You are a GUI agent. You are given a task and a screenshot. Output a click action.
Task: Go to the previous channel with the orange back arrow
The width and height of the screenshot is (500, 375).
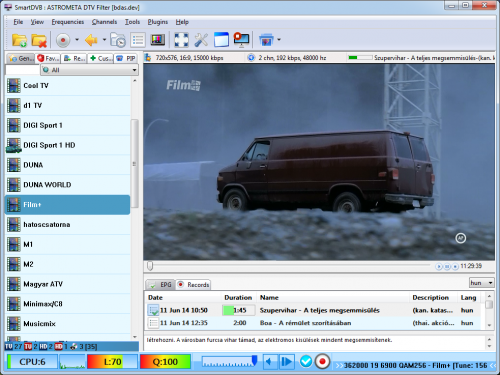[x=91, y=40]
